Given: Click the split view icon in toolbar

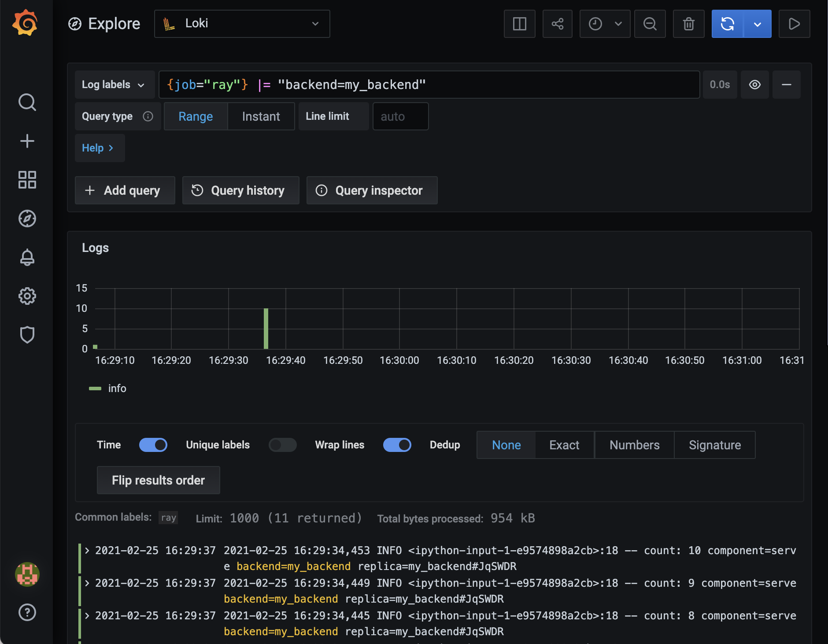Looking at the screenshot, I should (x=520, y=24).
